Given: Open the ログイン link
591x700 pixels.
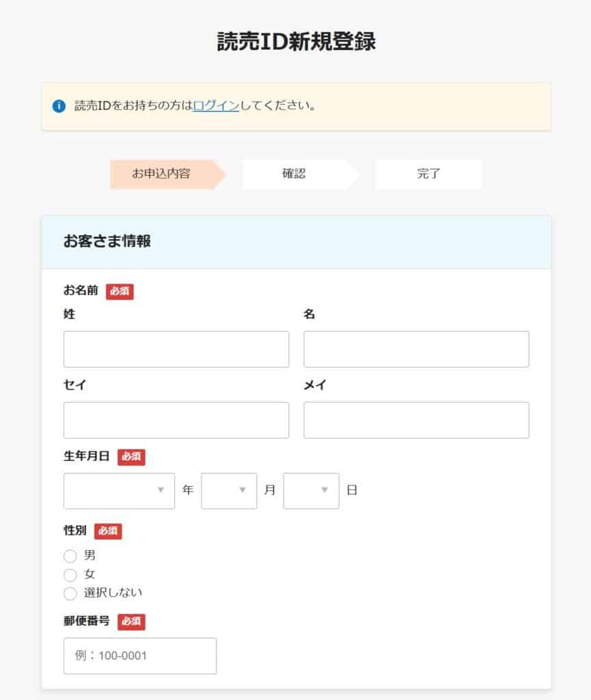Looking at the screenshot, I should (x=217, y=106).
